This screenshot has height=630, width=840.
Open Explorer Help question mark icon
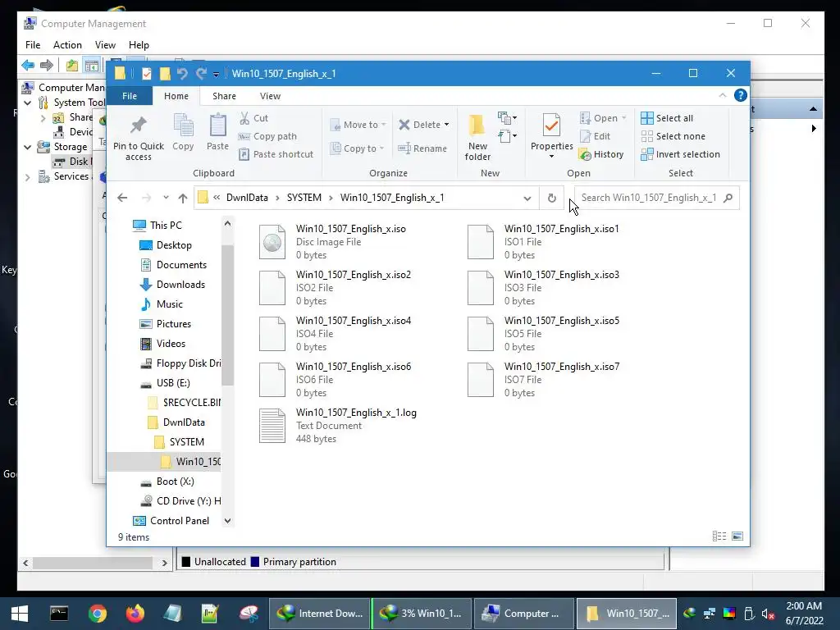741,95
